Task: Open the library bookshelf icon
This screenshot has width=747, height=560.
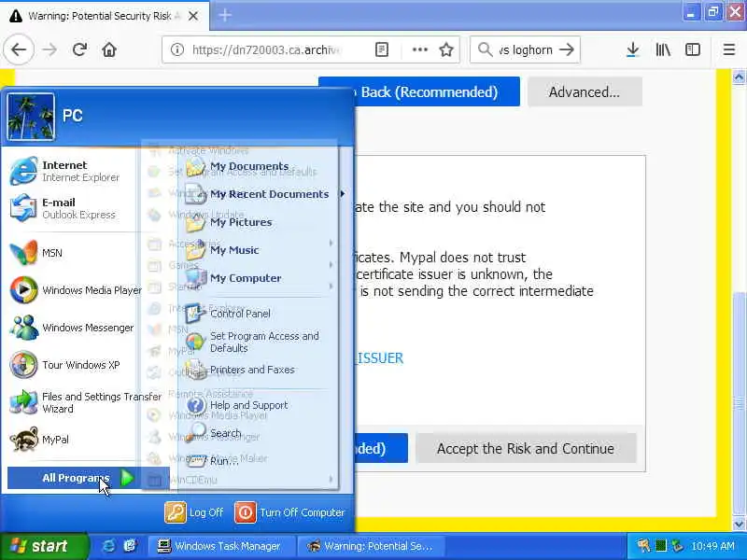Action: (x=663, y=49)
